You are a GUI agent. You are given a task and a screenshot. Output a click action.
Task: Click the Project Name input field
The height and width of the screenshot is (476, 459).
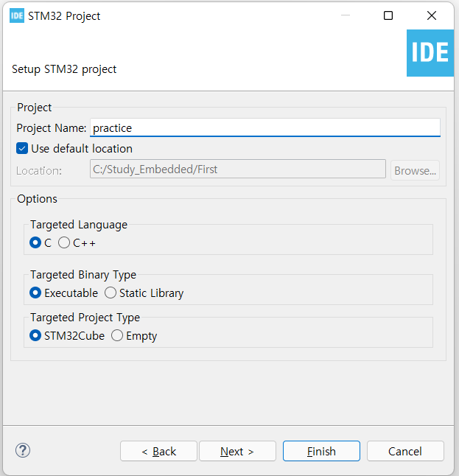click(265, 127)
